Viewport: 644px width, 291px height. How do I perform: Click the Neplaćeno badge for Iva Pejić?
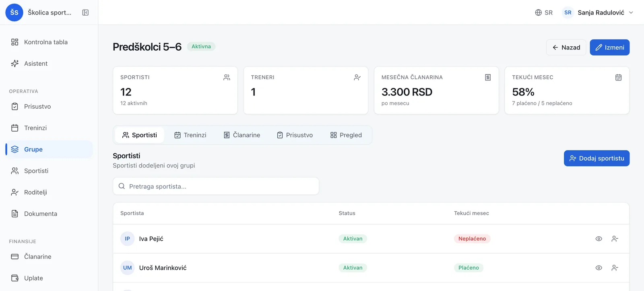[472, 239]
